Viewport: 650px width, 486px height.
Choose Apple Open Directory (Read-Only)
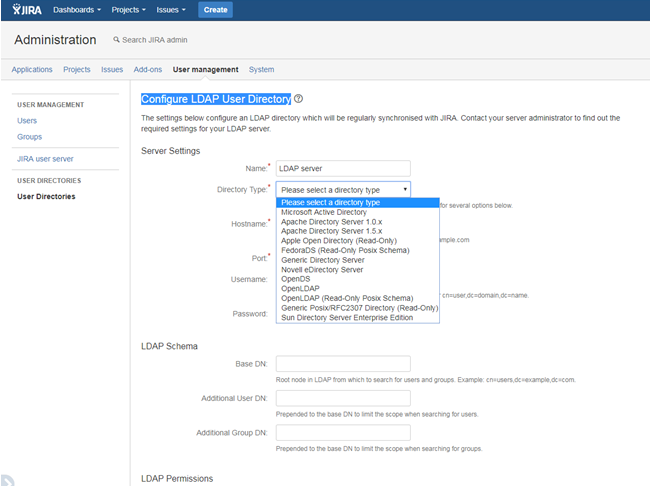[x=358, y=241]
